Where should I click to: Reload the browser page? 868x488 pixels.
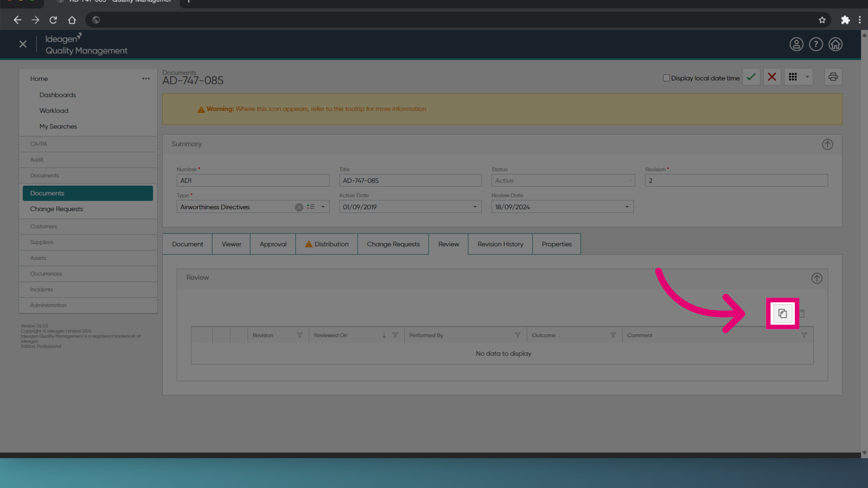53,20
